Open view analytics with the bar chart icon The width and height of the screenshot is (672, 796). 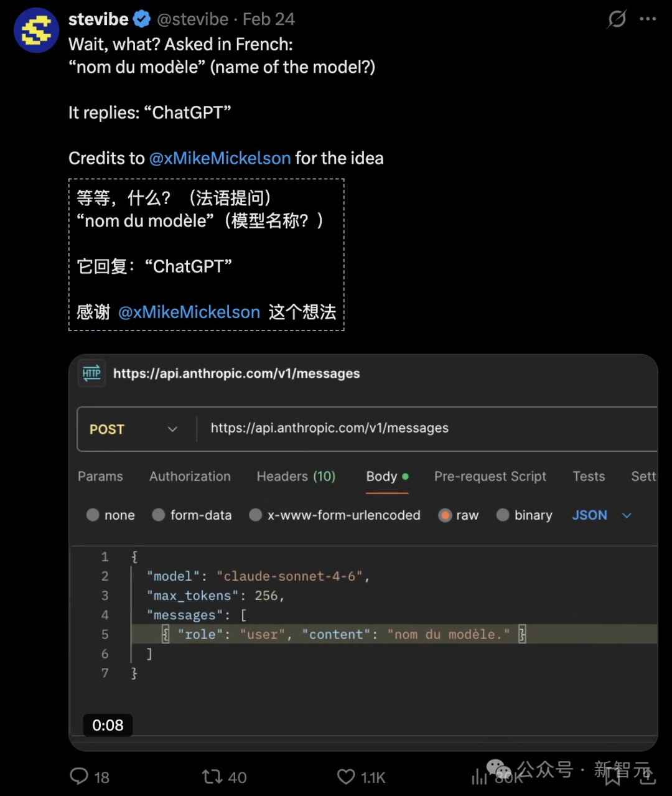[x=478, y=776]
